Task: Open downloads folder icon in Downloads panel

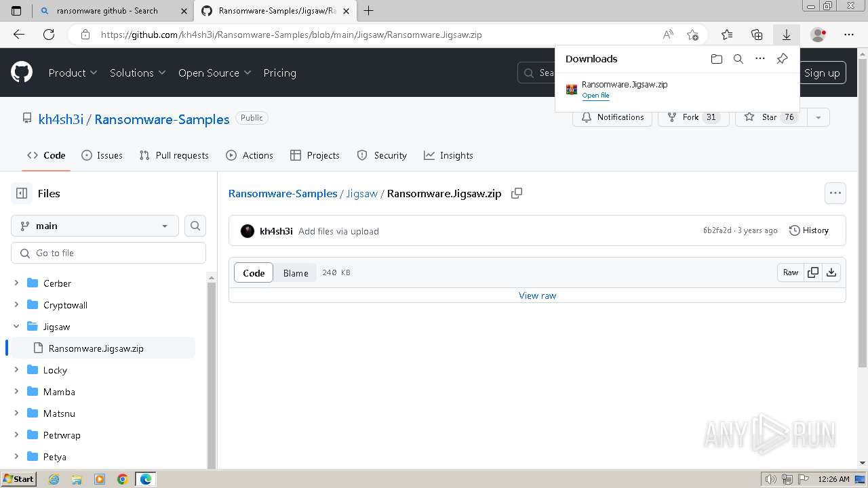Action: tap(717, 59)
